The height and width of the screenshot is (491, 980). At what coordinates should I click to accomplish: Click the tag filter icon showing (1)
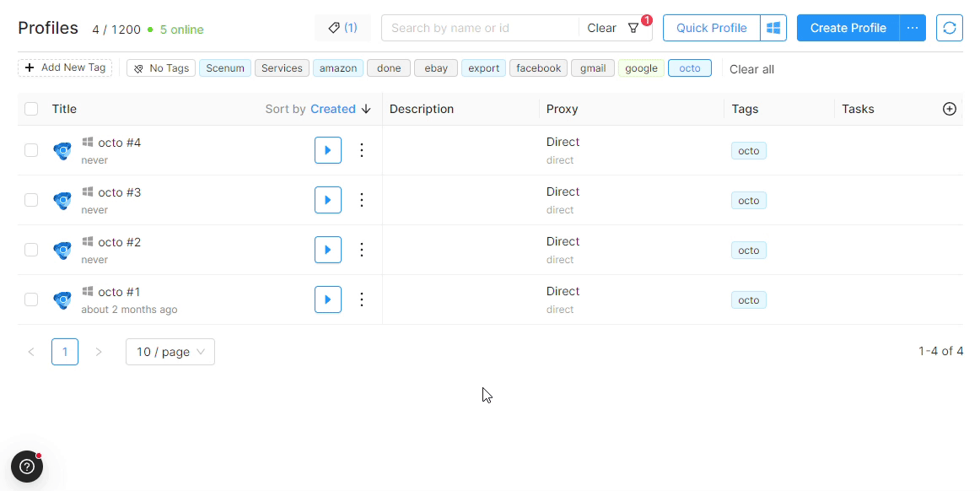[342, 28]
